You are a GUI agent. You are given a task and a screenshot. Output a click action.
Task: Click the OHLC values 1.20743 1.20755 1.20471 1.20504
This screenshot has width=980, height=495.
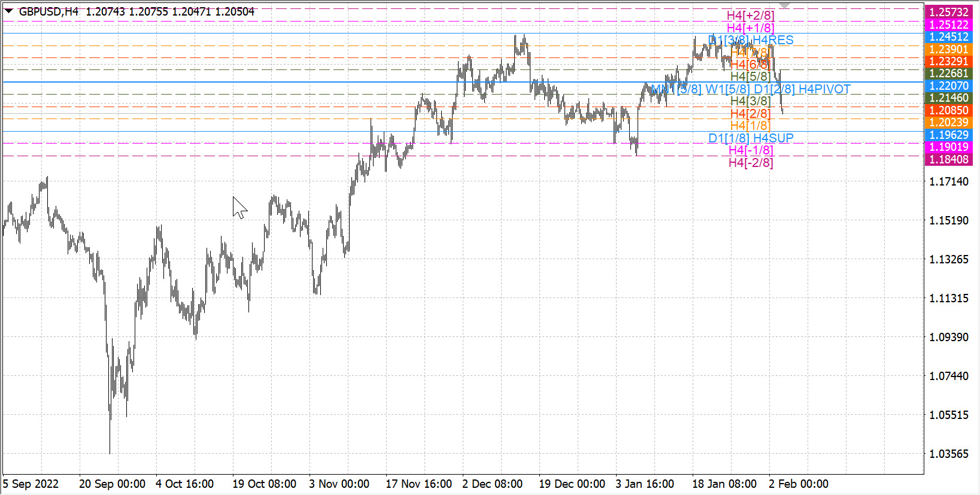click(170, 11)
